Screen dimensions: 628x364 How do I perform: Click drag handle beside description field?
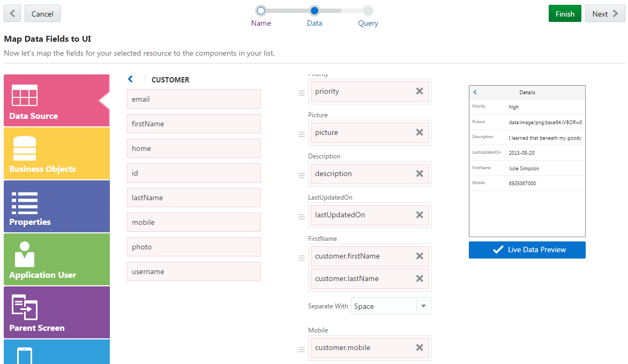(x=302, y=176)
